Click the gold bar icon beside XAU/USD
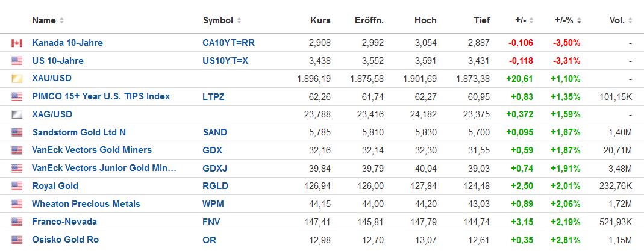This screenshot has height=251, width=644. pyautogui.click(x=17, y=79)
